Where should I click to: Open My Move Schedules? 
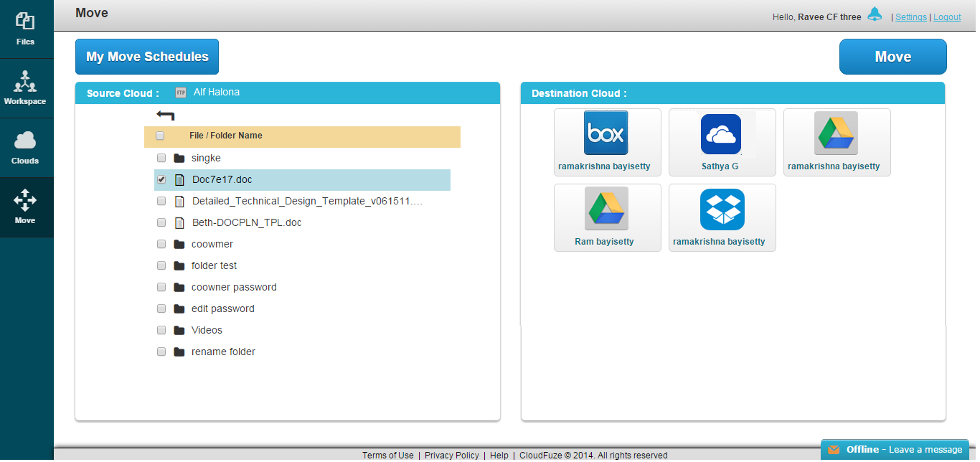tap(147, 57)
